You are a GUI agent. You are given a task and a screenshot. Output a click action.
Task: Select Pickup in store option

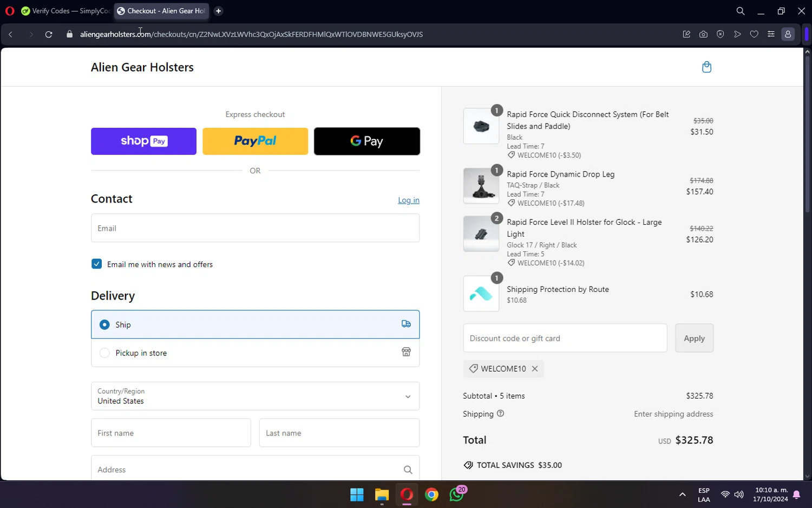pos(255,353)
